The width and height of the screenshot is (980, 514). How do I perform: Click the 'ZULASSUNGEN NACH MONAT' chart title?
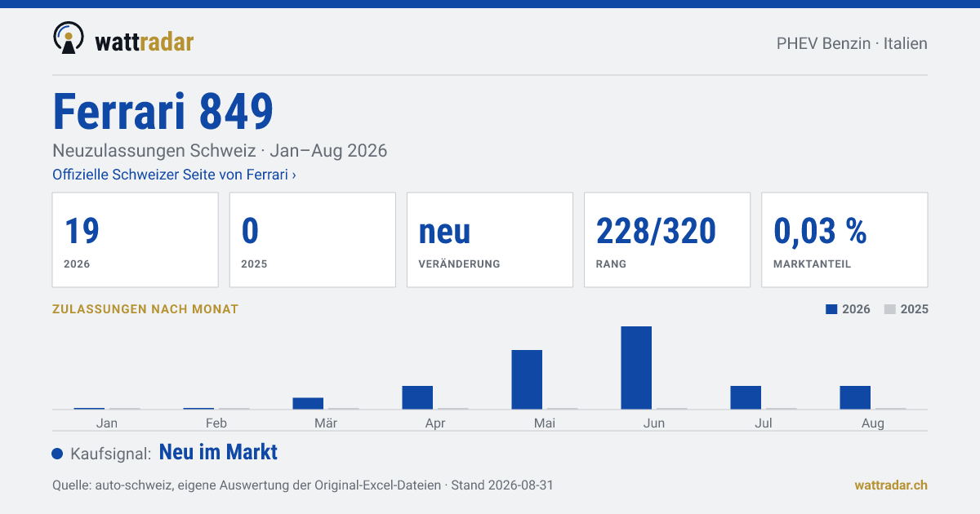145,309
